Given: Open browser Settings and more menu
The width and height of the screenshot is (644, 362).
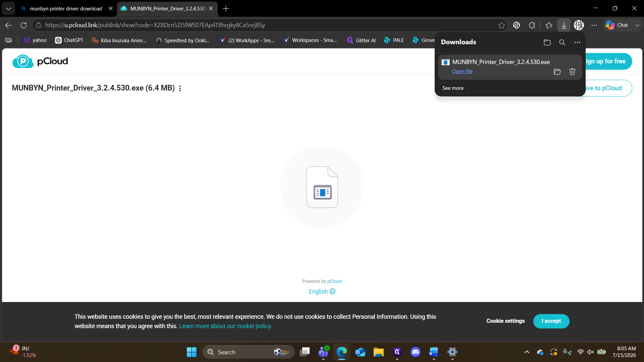Looking at the screenshot, I should (x=594, y=25).
